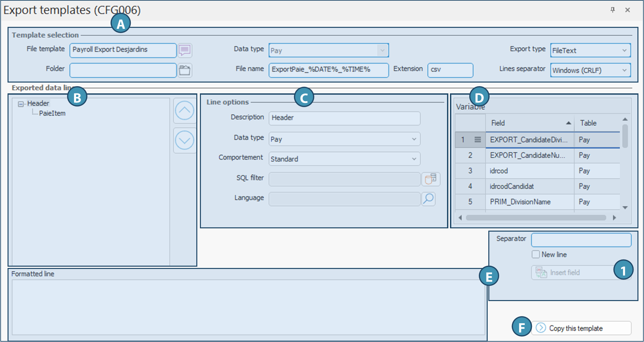644x342 pixels.
Task: Click drag handle icon on row 1
Action: 478,140
